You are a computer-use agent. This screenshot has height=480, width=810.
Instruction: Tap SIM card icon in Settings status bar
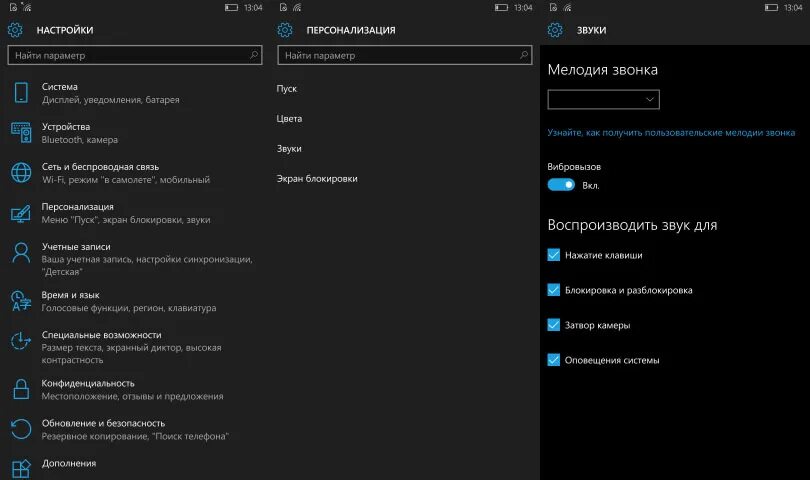tap(13, 7)
